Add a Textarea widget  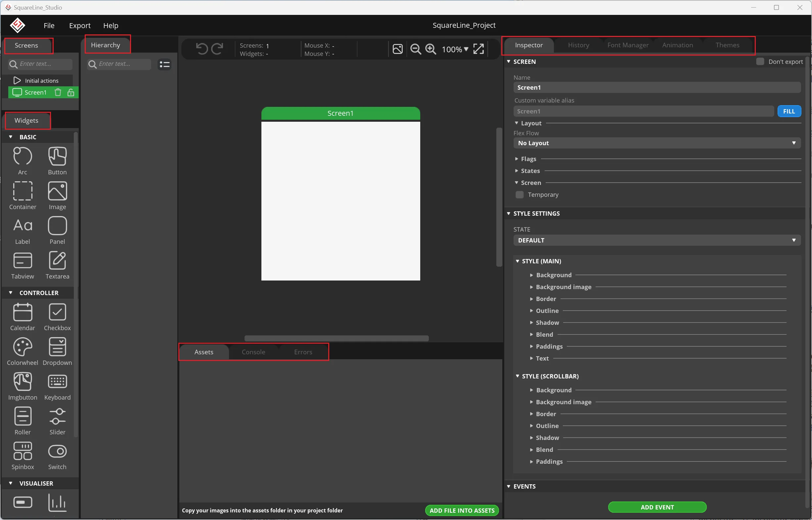(x=58, y=265)
